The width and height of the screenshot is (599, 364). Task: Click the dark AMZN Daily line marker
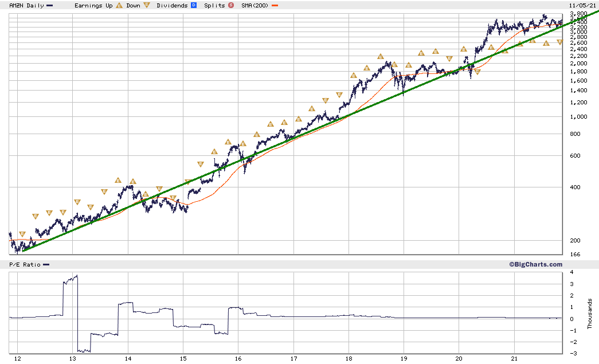point(50,6)
